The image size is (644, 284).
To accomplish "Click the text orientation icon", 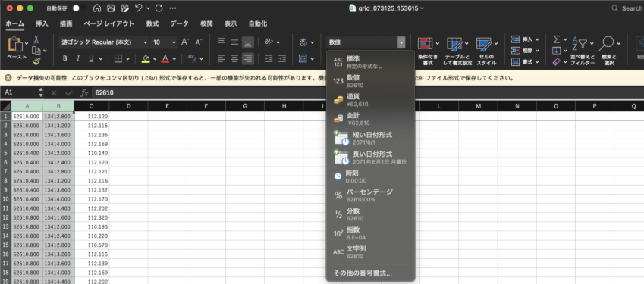I will tap(269, 42).
